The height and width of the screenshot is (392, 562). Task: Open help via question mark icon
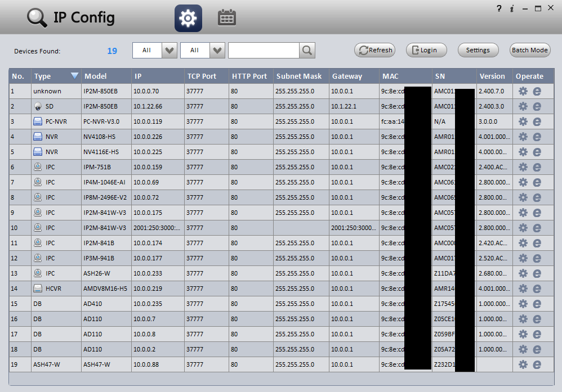click(499, 8)
